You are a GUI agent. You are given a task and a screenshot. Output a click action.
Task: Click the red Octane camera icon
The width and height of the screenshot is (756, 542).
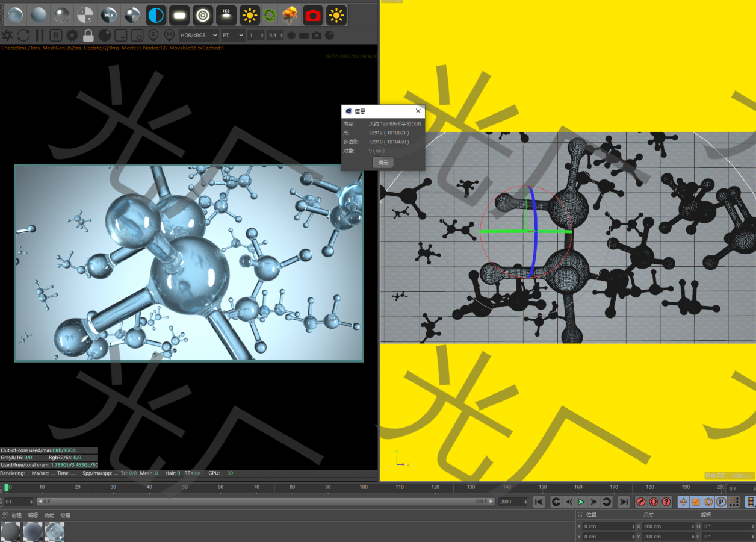[x=312, y=15]
